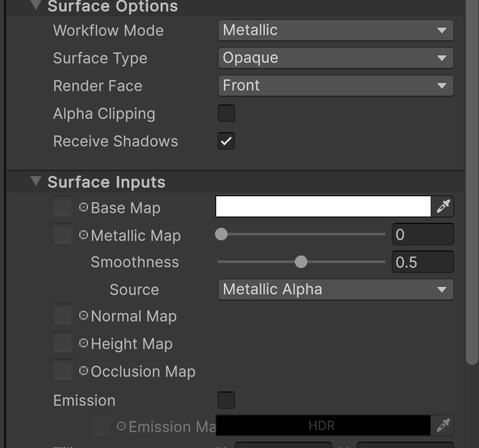Click the Receive Shadows label
Image resolution: width=479 pixels, height=448 pixels.
pyautogui.click(x=116, y=142)
